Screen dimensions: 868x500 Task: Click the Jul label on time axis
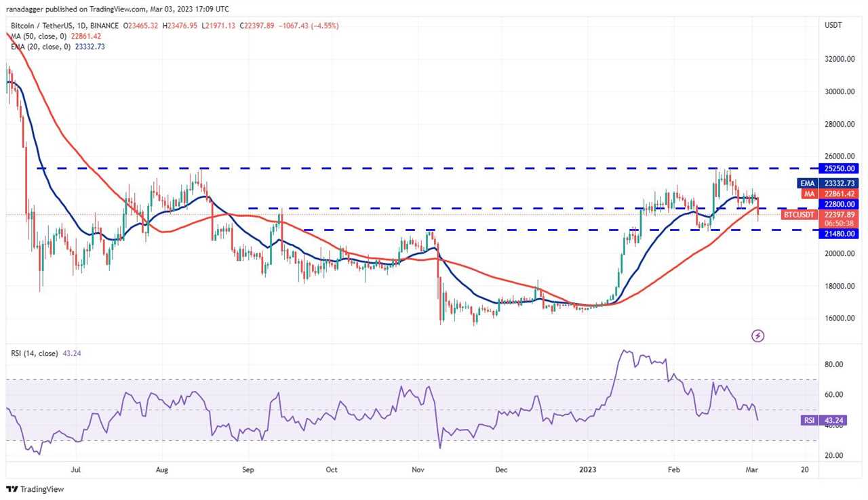[x=76, y=469]
